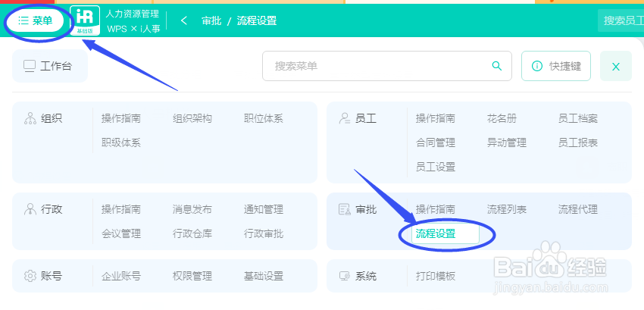Screen dimensions: 644x310
Task: Click the 组织 organization category icon
Action: tap(31, 118)
